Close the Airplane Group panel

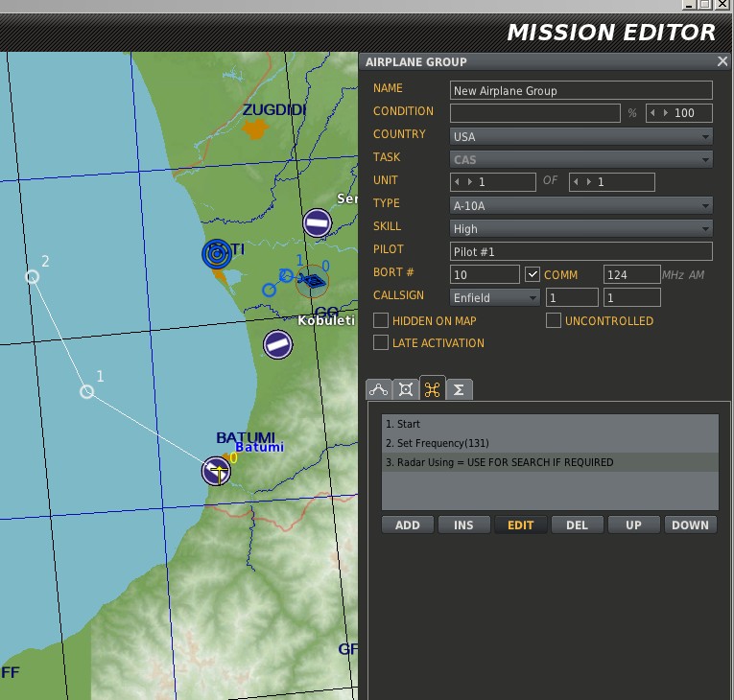[x=722, y=61]
